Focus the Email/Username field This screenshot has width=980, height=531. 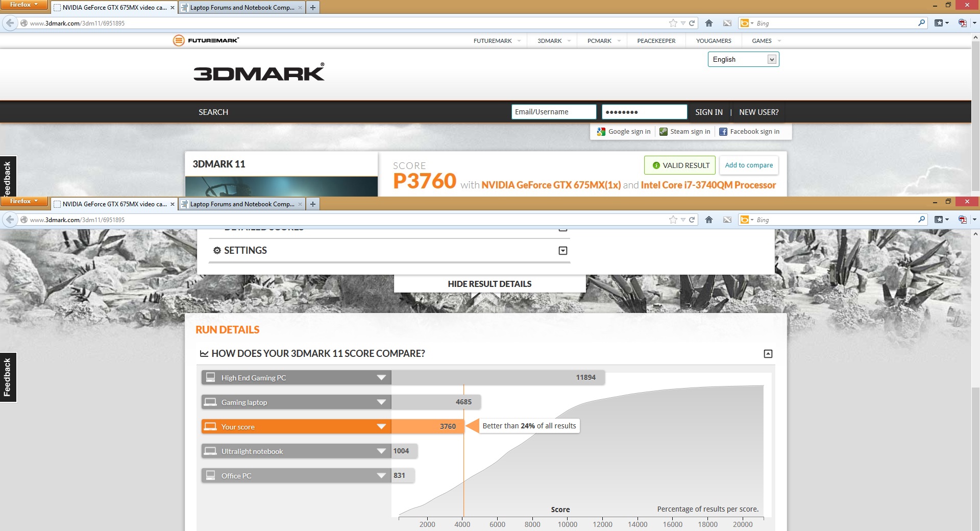click(554, 112)
